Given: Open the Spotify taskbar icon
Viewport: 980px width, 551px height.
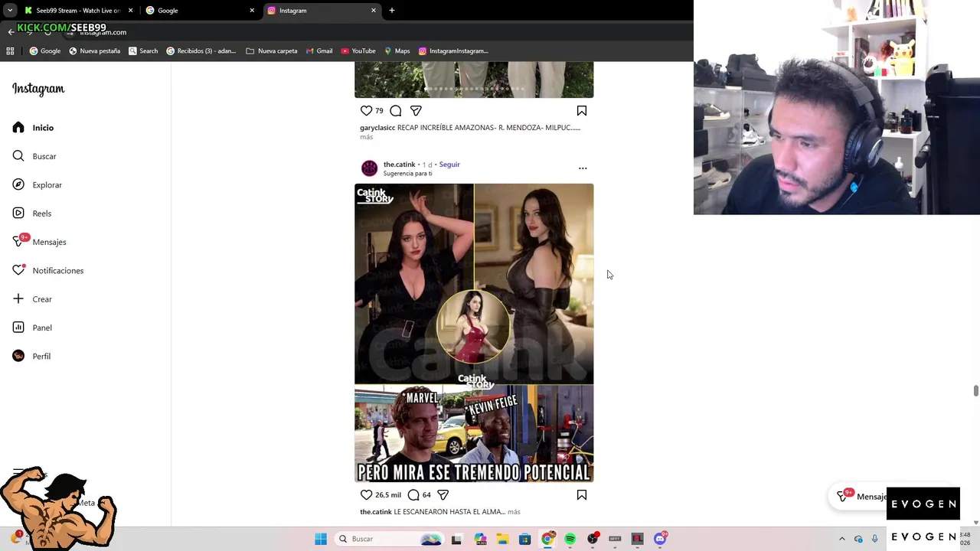Looking at the screenshot, I should (x=570, y=539).
